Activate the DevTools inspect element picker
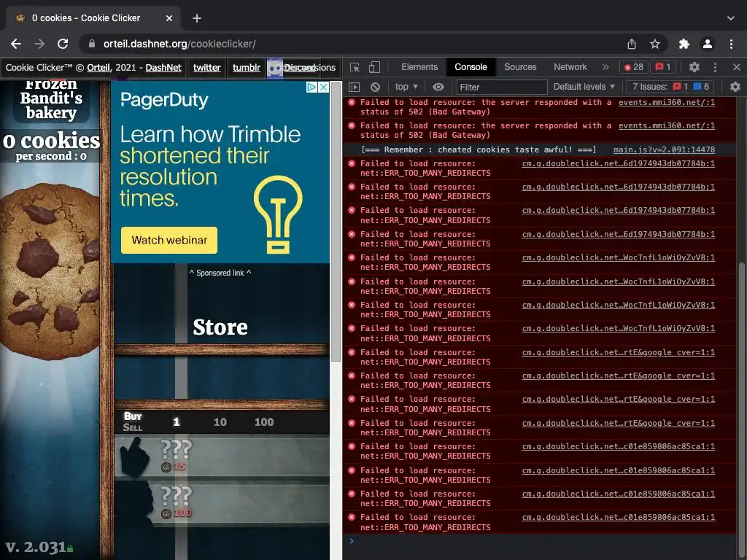The height and width of the screenshot is (560, 747). [355, 67]
